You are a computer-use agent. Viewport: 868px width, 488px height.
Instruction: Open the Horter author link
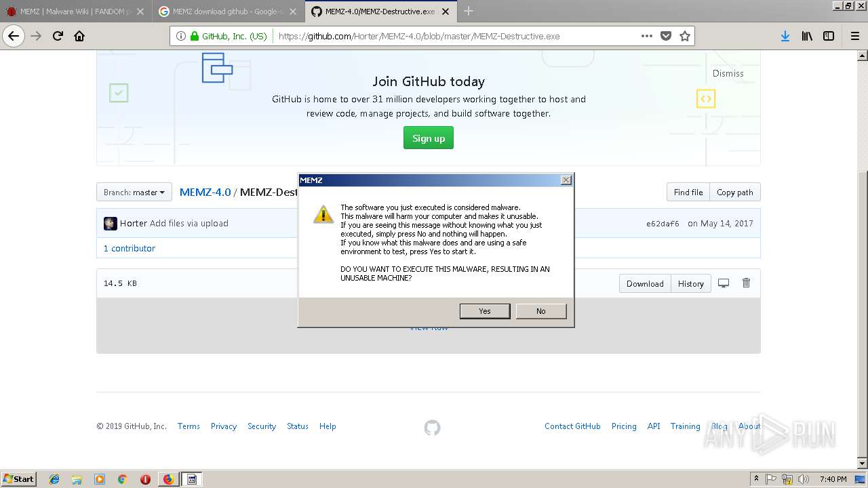(134, 224)
